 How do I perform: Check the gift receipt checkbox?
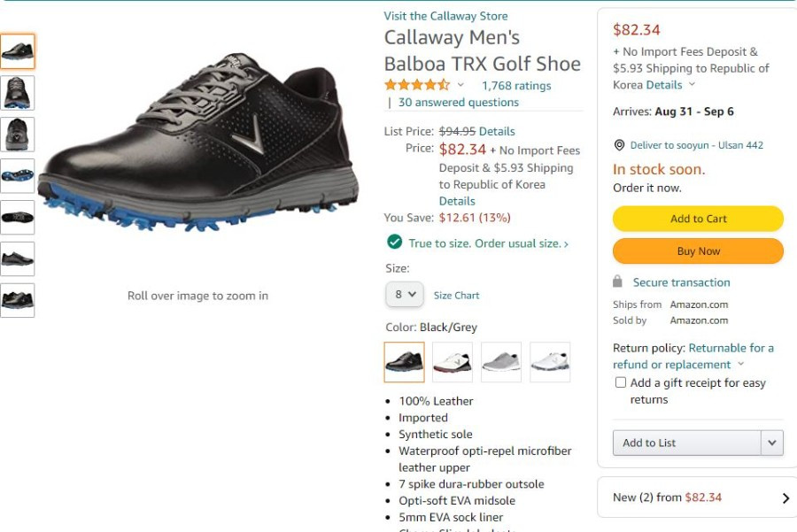(620, 382)
